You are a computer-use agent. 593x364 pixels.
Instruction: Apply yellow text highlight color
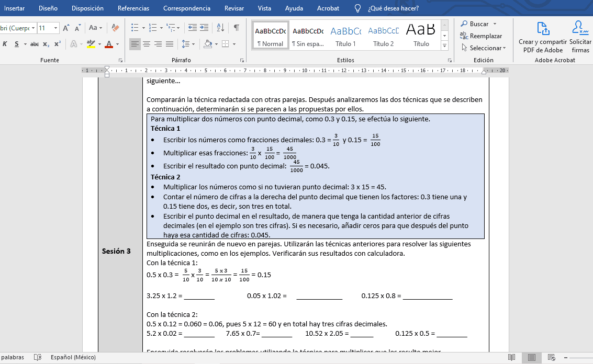(x=91, y=44)
